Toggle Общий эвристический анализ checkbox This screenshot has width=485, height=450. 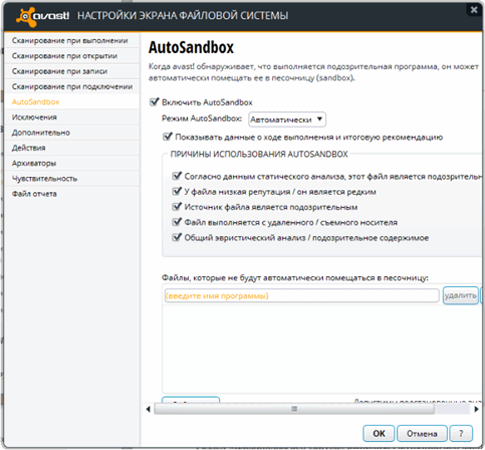[177, 237]
